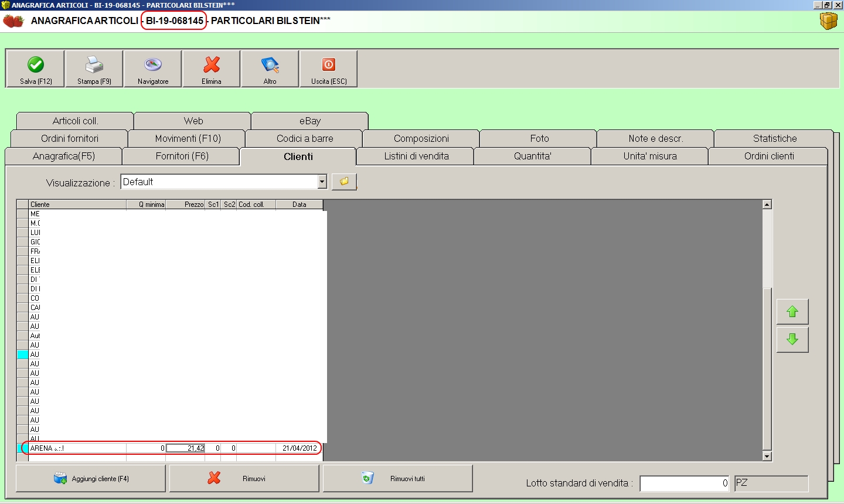Select the client row starting with ELI
844x504 pixels.
(35, 261)
